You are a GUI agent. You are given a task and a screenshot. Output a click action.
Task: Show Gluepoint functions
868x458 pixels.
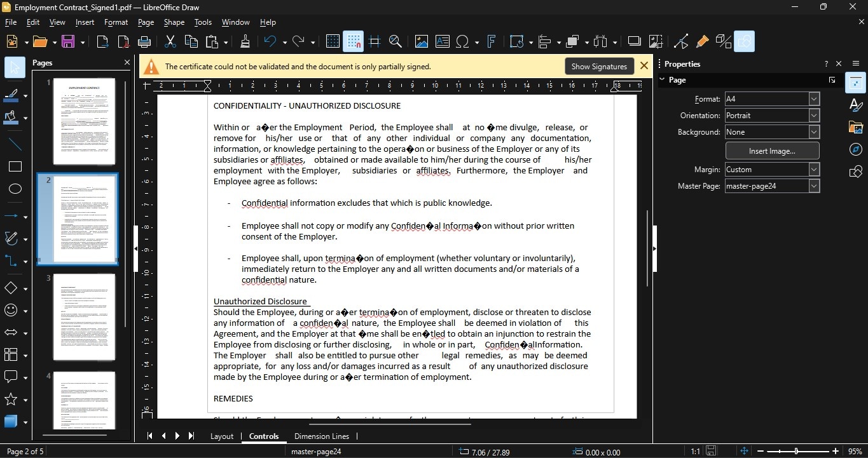coord(702,42)
